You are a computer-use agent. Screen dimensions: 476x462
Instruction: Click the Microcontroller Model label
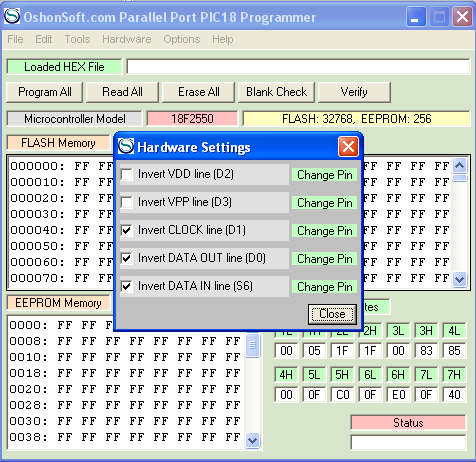point(75,119)
